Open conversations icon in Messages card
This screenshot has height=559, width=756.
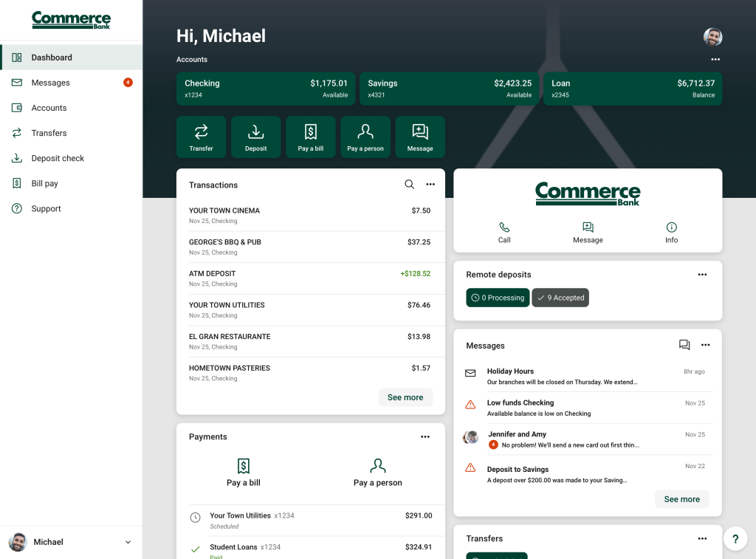[684, 345]
